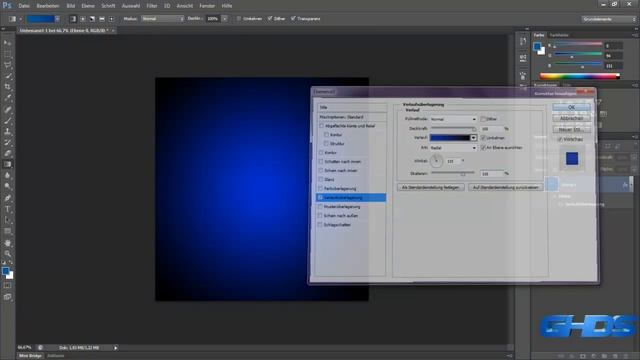Select the Gradient tool in toolbox
640x360 pixels.
pos(7,164)
